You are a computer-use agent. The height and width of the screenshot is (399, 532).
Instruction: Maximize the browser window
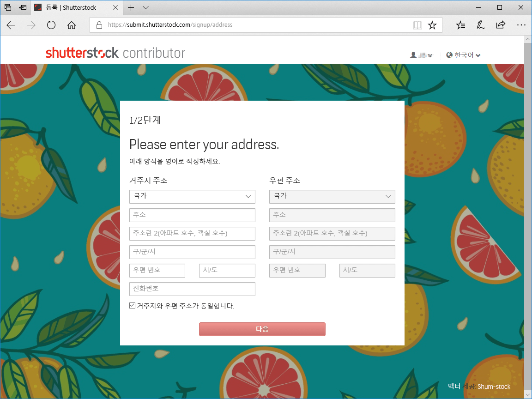pyautogui.click(x=500, y=7)
